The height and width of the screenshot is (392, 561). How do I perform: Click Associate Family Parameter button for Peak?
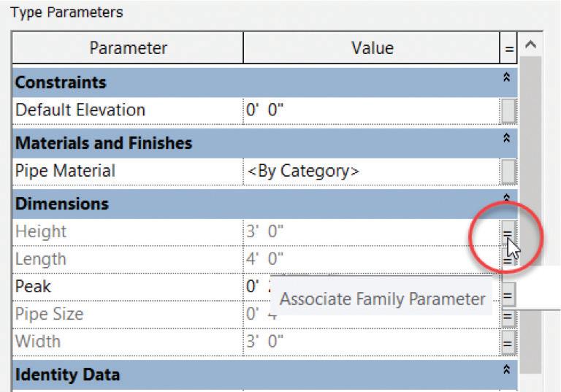click(508, 294)
